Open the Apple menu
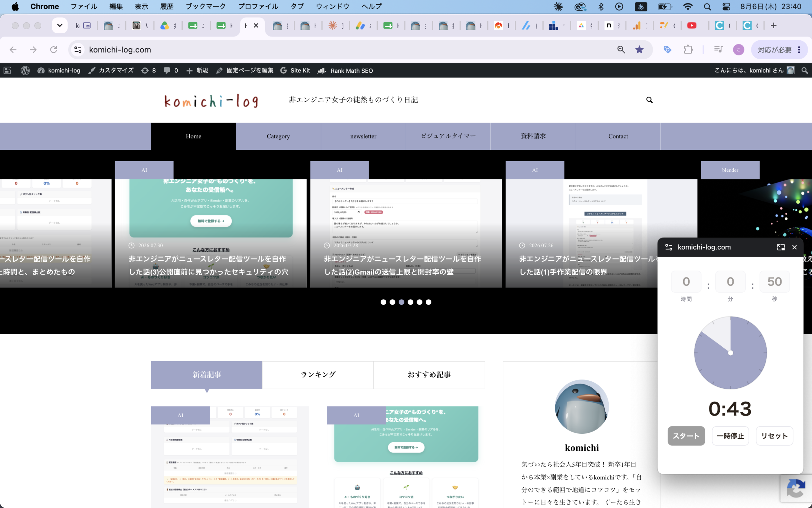 15,6
